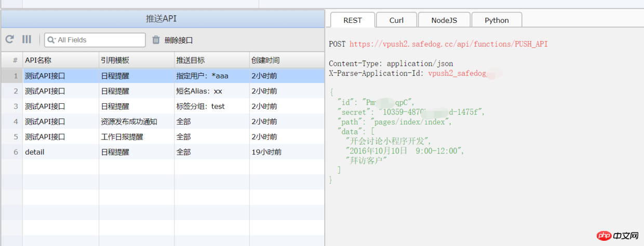
Task: Click the search magnifier icon in All Fields
Action: pyautogui.click(x=51, y=40)
